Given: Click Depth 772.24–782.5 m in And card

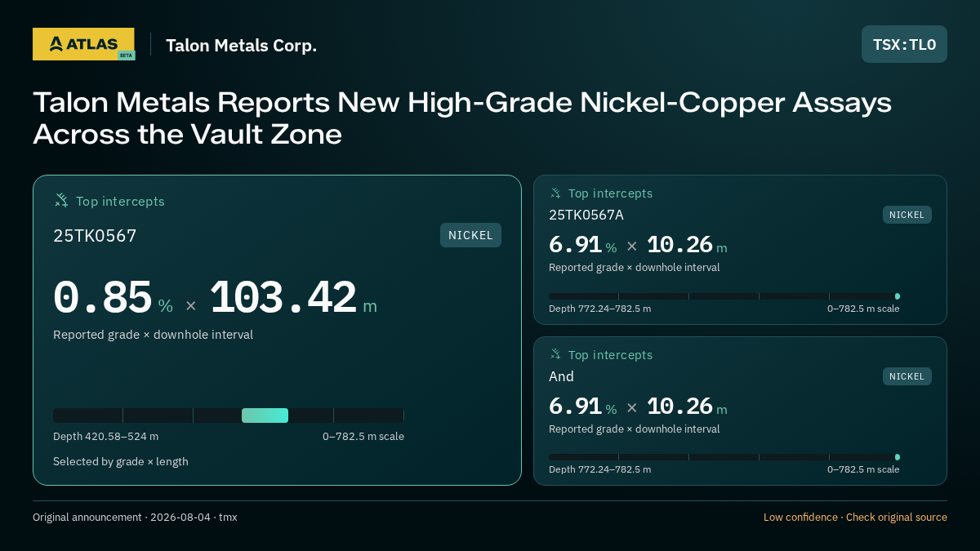Looking at the screenshot, I should click(600, 469).
